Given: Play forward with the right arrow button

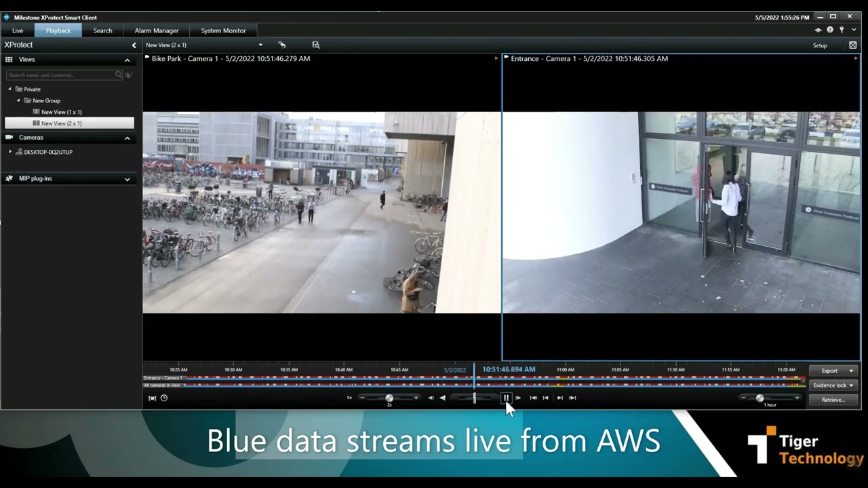Looking at the screenshot, I should [x=518, y=398].
